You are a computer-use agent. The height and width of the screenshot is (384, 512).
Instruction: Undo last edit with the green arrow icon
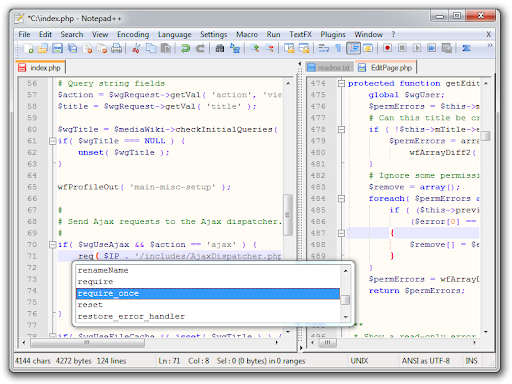(185, 49)
